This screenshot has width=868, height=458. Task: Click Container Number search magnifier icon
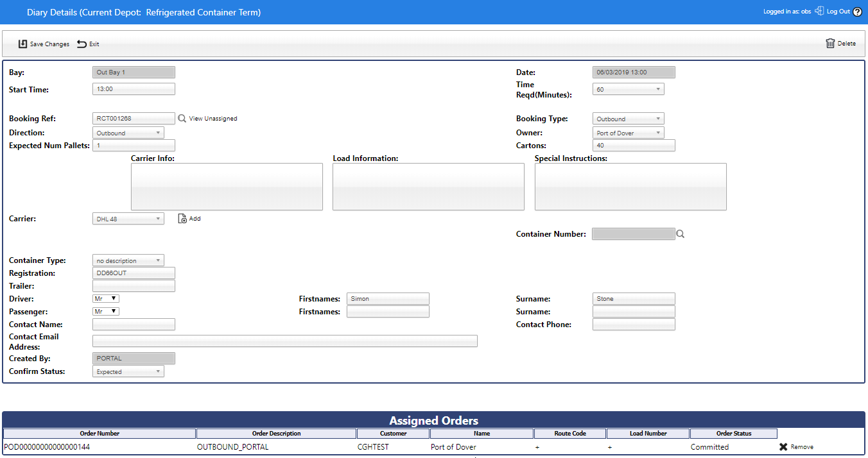(681, 235)
